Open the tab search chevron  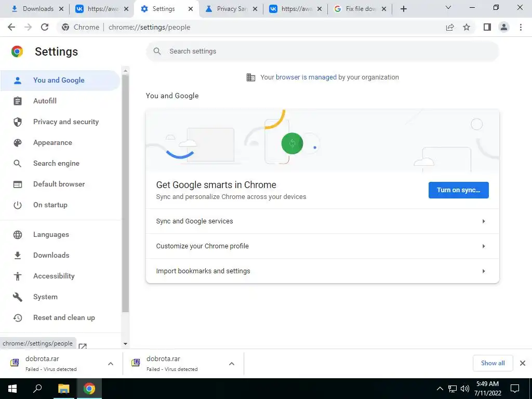pyautogui.click(x=448, y=7)
